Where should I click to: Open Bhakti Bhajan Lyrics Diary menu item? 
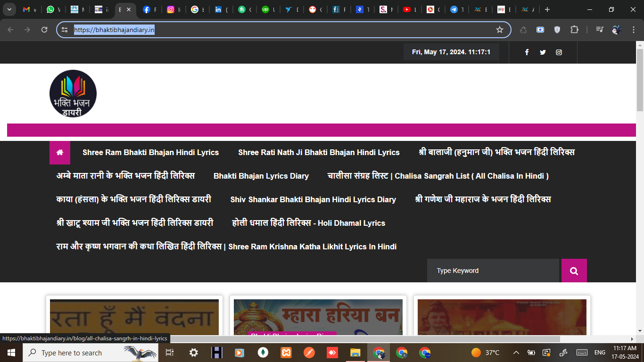tap(261, 176)
